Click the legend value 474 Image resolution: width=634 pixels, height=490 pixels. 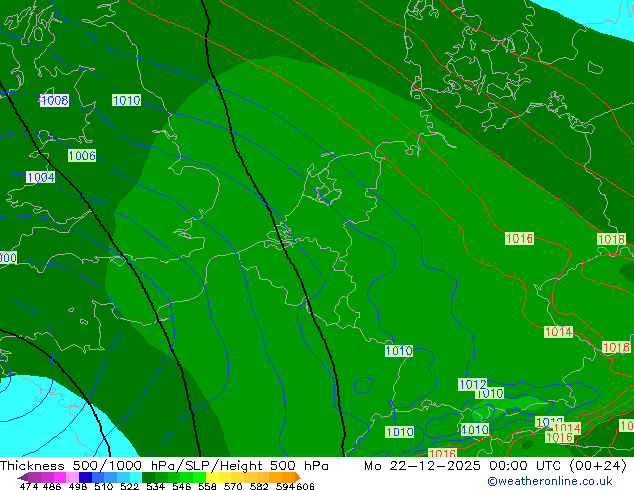pyautogui.click(x=29, y=486)
